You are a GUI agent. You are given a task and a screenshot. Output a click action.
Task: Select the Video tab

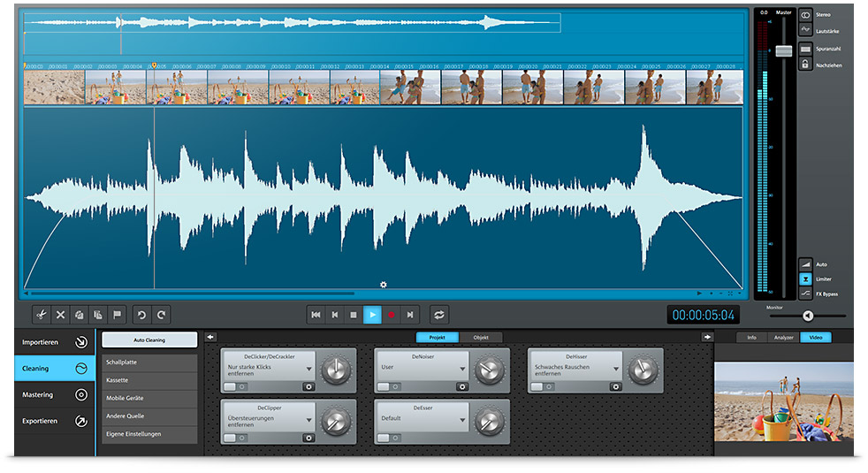point(816,338)
